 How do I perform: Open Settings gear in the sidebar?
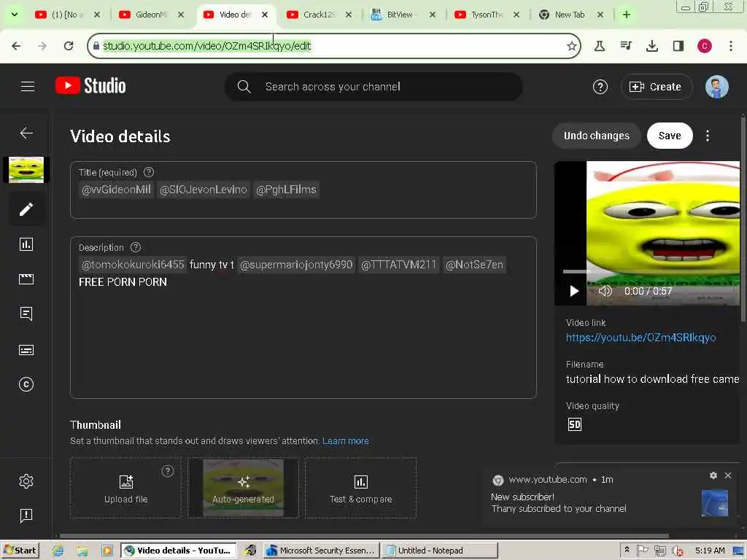(x=26, y=481)
